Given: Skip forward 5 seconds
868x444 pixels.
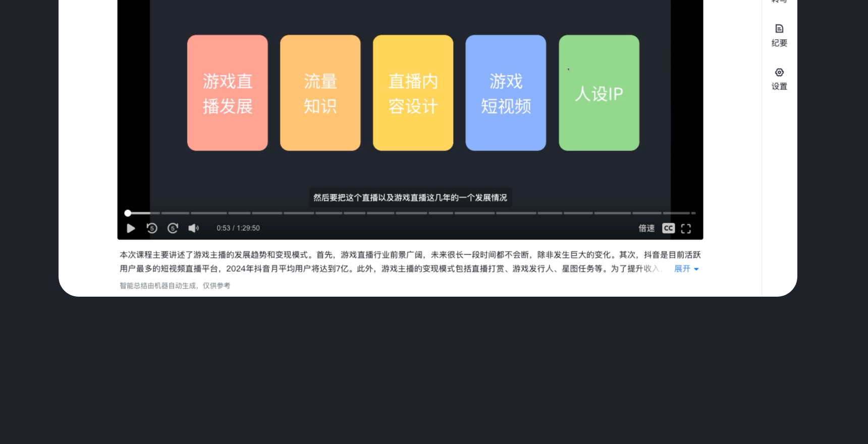Looking at the screenshot, I should click(173, 229).
